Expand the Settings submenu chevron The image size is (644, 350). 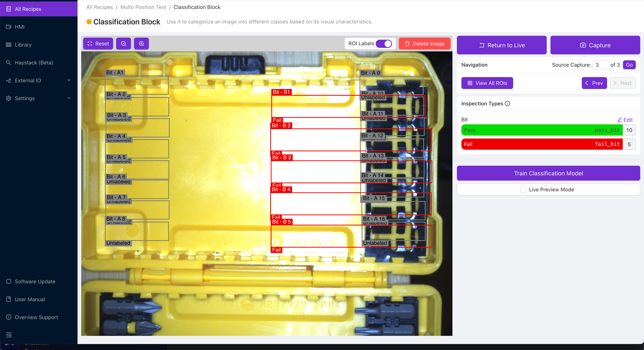[69, 98]
